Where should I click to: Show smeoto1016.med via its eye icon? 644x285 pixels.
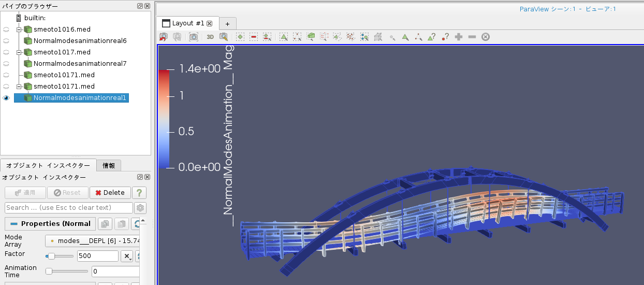(6, 30)
